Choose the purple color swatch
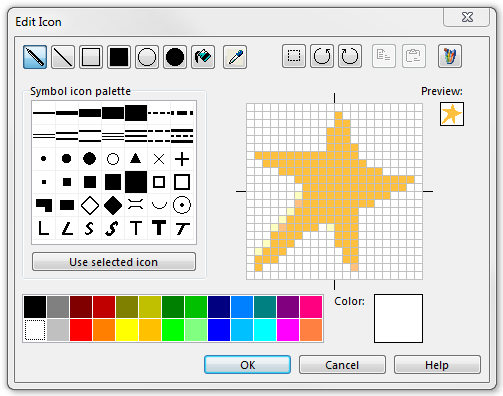The image size is (503, 396). (x=288, y=307)
